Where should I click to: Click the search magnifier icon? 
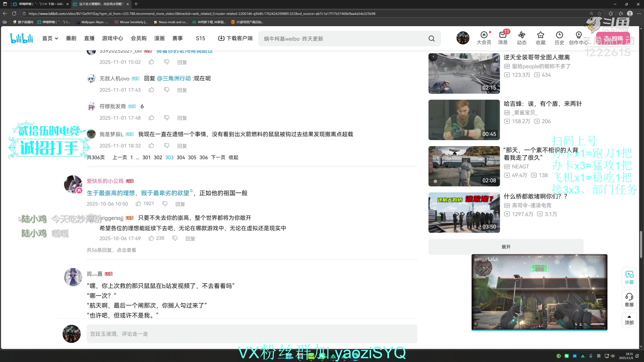tap(432, 39)
